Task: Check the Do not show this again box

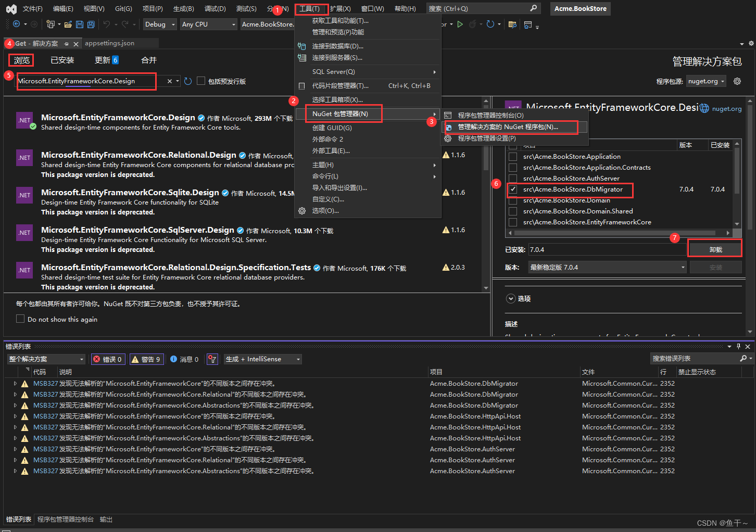Action: (20, 319)
